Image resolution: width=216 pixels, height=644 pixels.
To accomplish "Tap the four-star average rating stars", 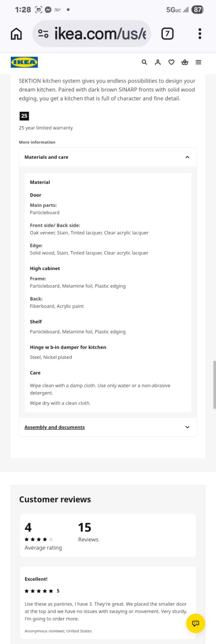I will click(39, 539).
